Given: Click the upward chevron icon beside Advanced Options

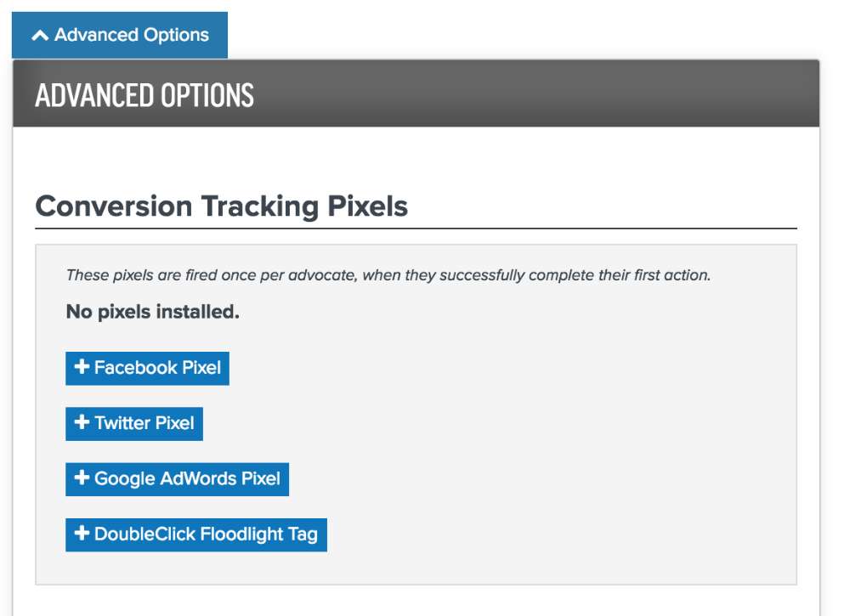Looking at the screenshot, I should [39, 35].
